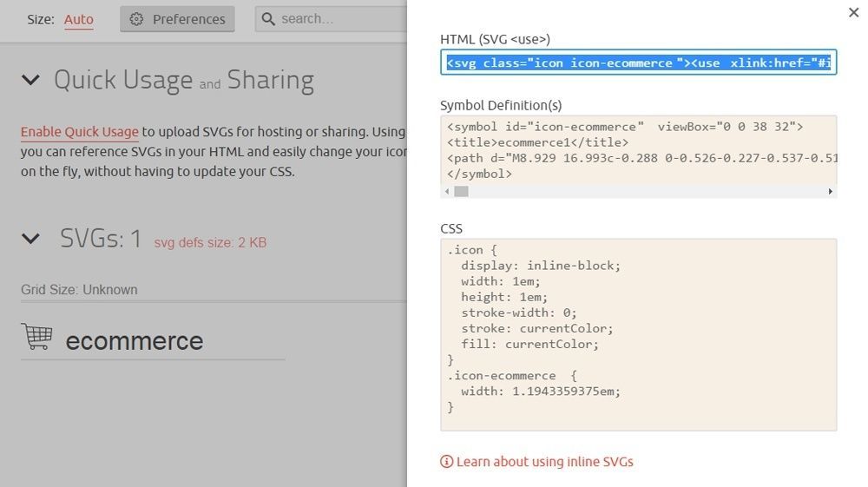This screenshot has width=868, height=487.
Task: Collapse the SVGs: 1 section
Action: click(30, 239)
